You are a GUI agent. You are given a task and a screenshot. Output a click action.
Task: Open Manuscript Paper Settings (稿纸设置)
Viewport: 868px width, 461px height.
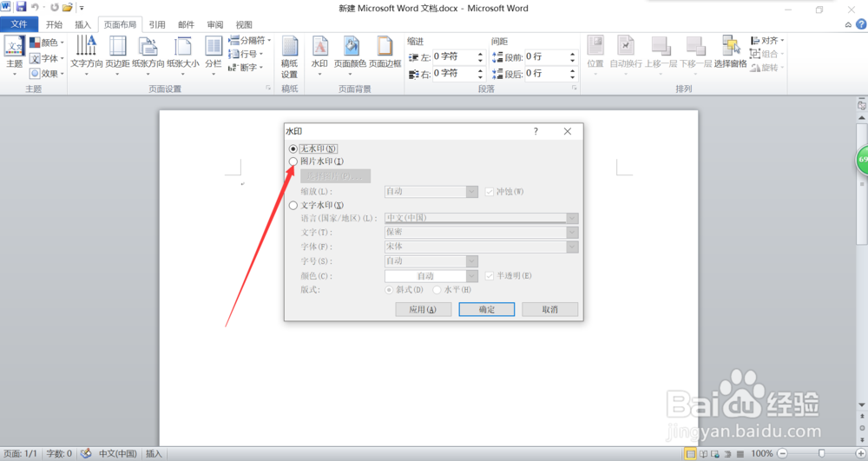tap(290, 57)
